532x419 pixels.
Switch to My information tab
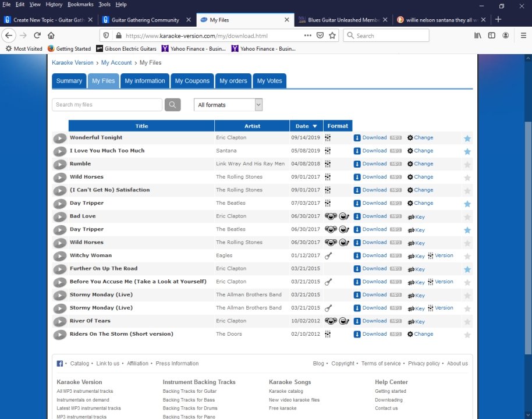coord(144,81)
